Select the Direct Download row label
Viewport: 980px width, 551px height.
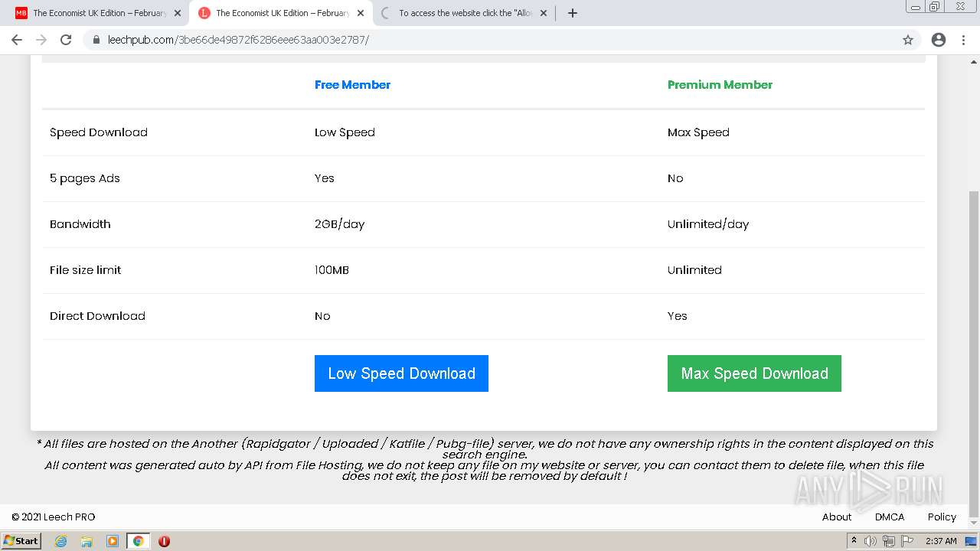(x=97, y=316)
